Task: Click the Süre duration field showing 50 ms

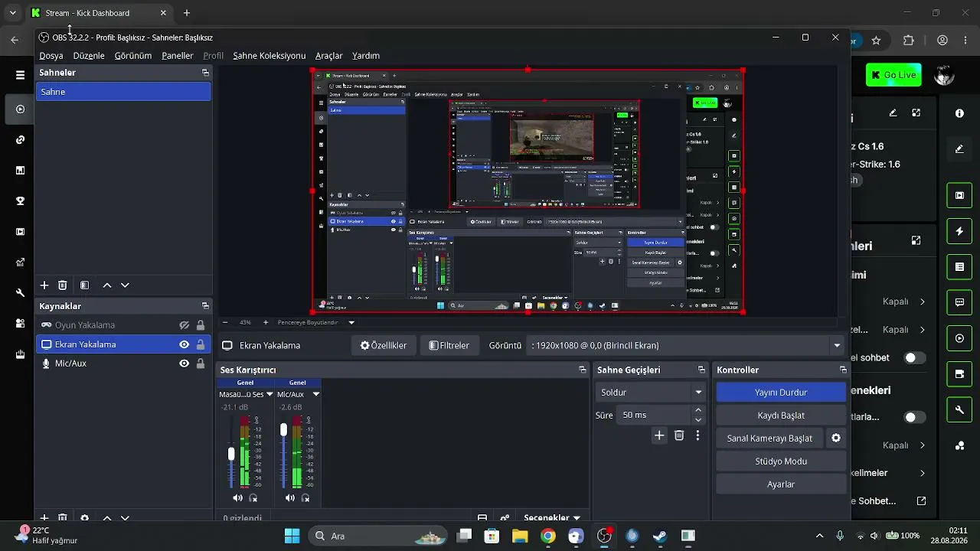Action: click(655, 415)
